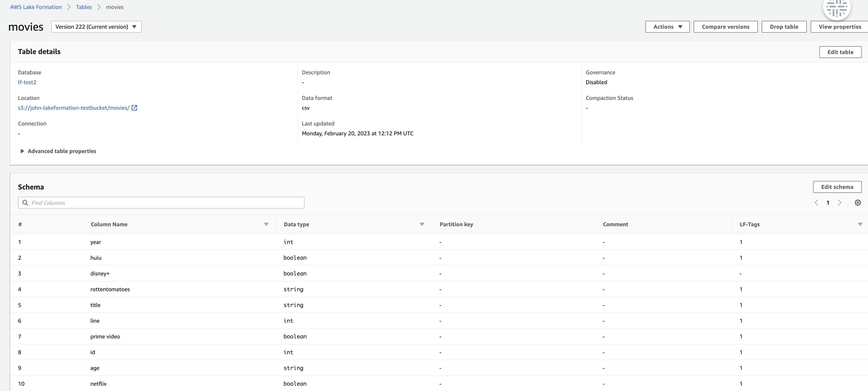This screenshot has height=391, width=868.
Task: Select the 'netflix' column name
Action: click(98, 384)
